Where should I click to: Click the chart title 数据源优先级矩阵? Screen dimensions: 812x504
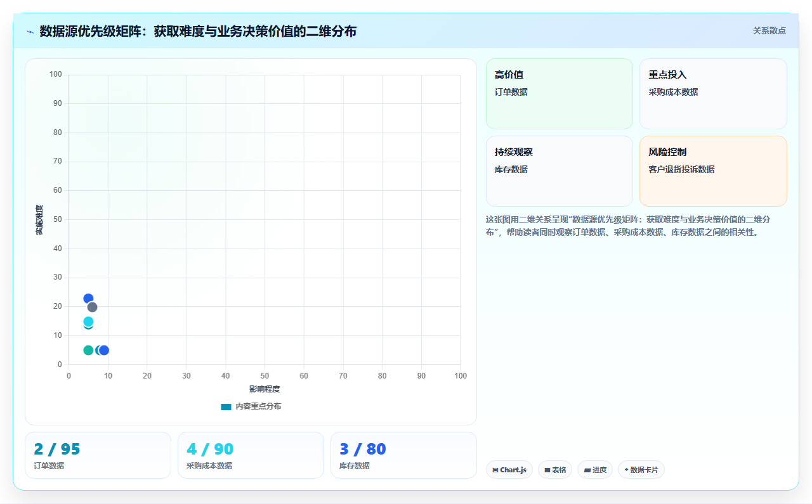(198, 31)
